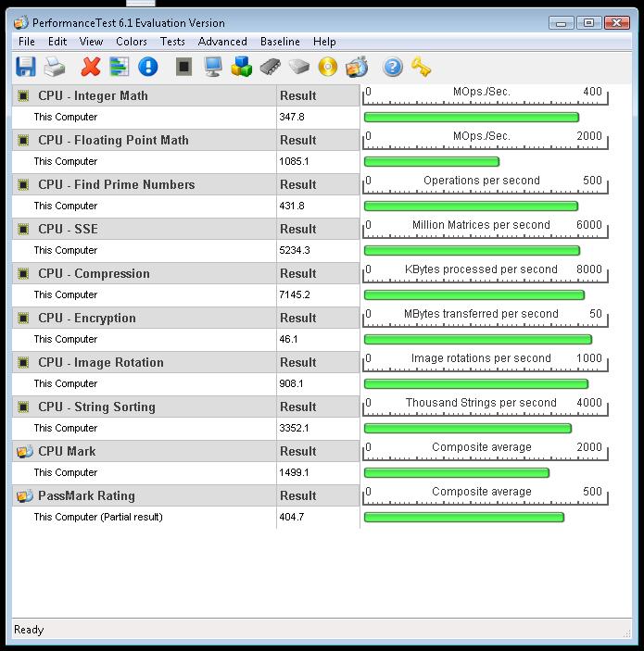
Task: Click the Image Rotation result 908.1
Action: (291, 383)
